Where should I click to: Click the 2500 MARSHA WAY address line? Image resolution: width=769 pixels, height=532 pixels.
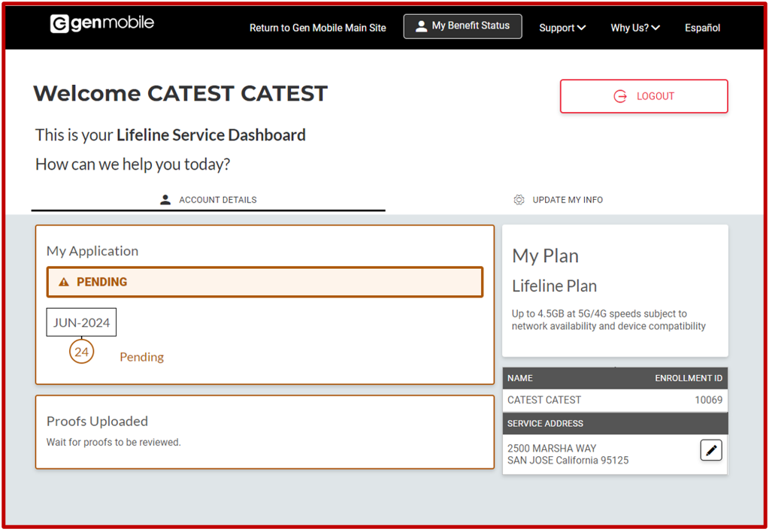(x=552, y=448)
